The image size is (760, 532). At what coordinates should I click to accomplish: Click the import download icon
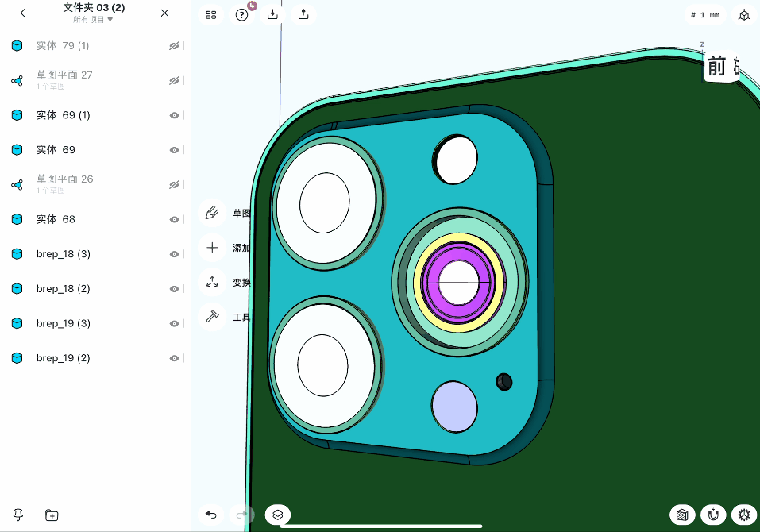(x=272, y=14)
